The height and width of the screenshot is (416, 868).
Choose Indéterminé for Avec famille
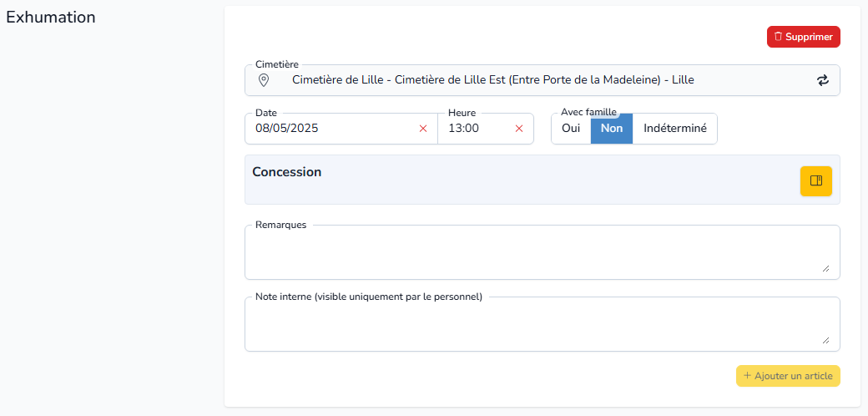point(675,129)
